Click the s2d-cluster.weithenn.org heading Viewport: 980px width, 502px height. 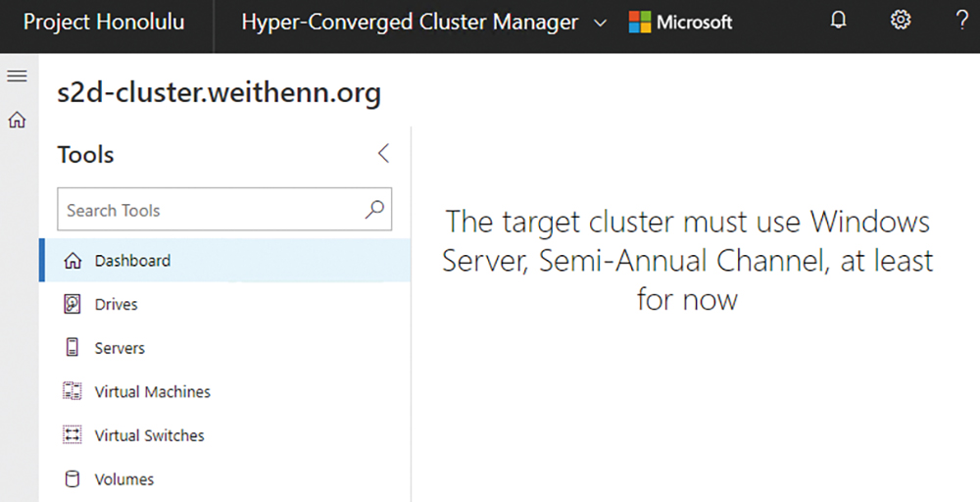coord(220,93)
